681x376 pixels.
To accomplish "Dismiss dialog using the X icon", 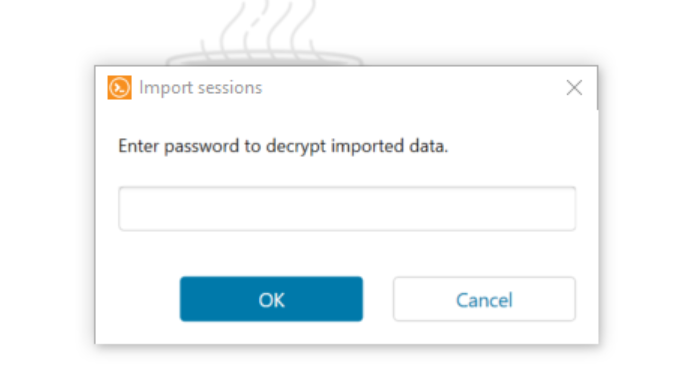I will (574, 88).
